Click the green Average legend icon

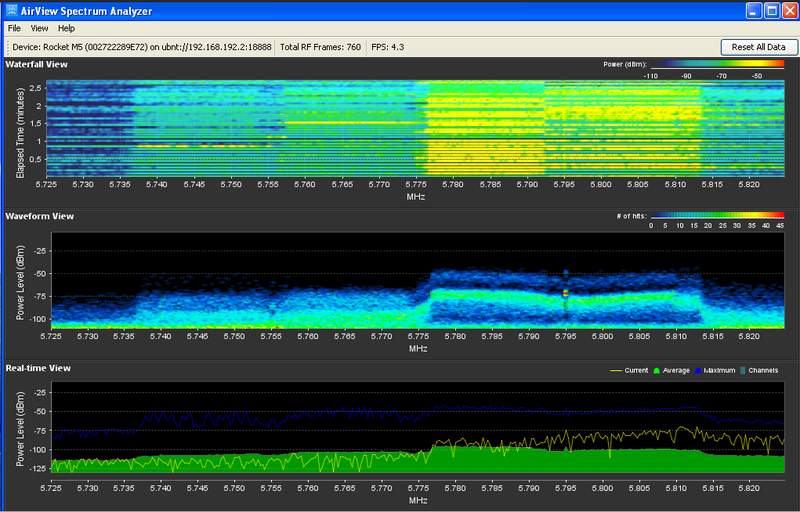point(655,370)
